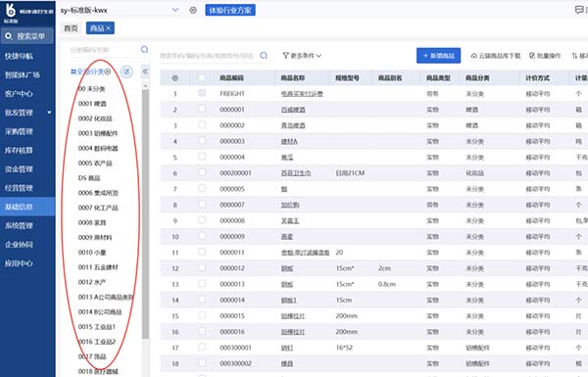Select the 全部分类 tree root
Image resolution: width=588 pixels, height=377 pixels.
[x=90, y=71]
